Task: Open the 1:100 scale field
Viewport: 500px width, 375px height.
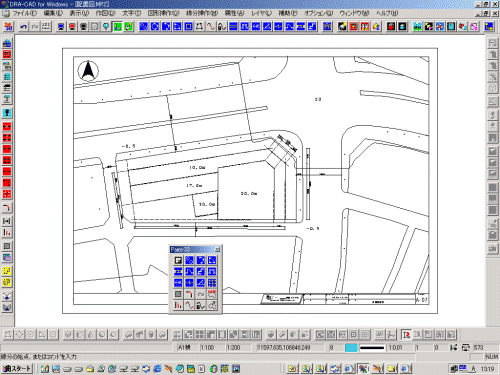Action: 212,347
